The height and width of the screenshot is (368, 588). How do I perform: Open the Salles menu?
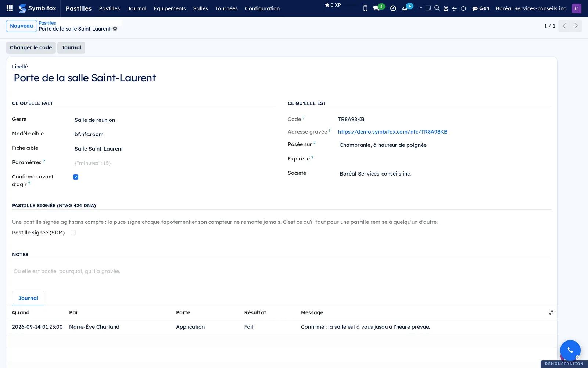[201, 8]
